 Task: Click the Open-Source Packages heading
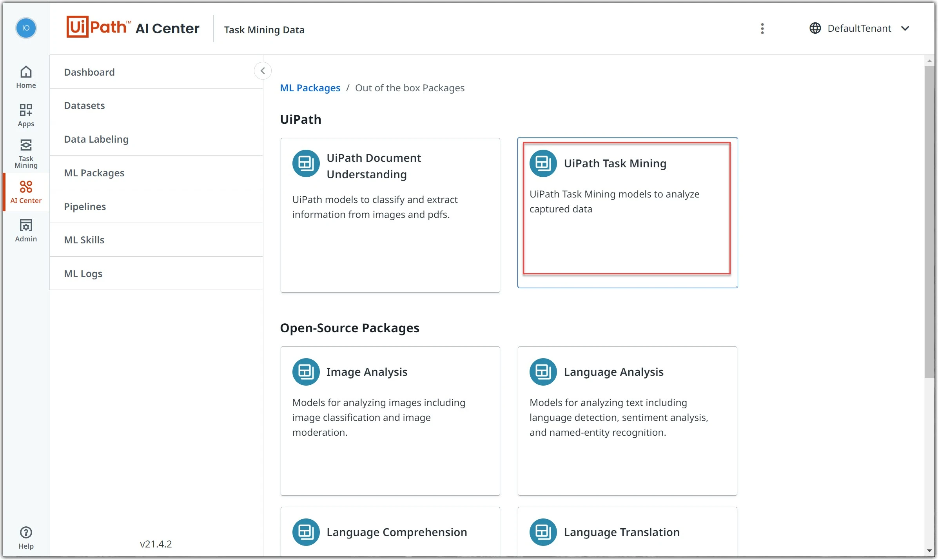pyautogui.click(x=350, y=328)
